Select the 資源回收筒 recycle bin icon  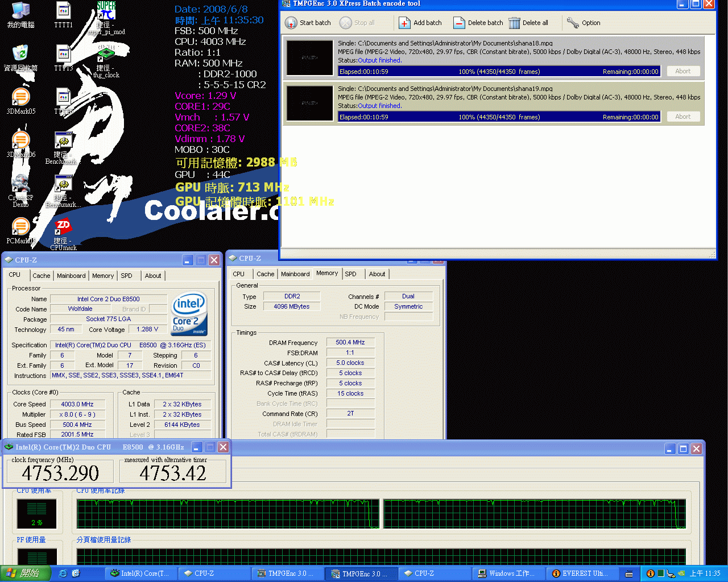click(20, 53)
